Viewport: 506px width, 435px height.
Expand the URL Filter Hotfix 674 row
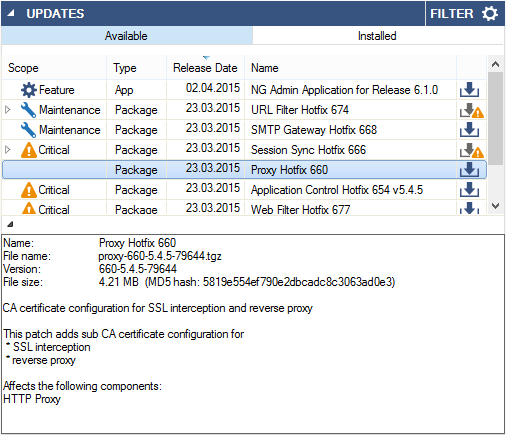pyautogui.click(x=8, y=110)
